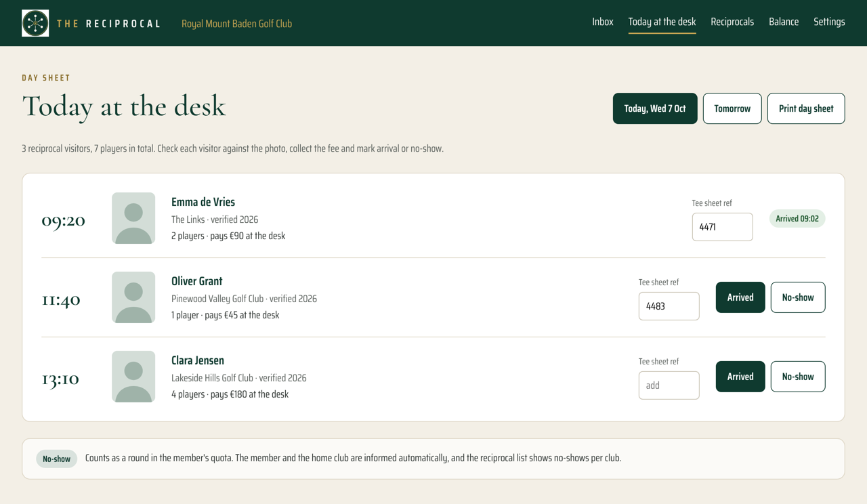The height and width of the screenshot is (504, 867).
Task: Click the Royal Mount Baden Golf Club name
Action: tap(236, 24)
